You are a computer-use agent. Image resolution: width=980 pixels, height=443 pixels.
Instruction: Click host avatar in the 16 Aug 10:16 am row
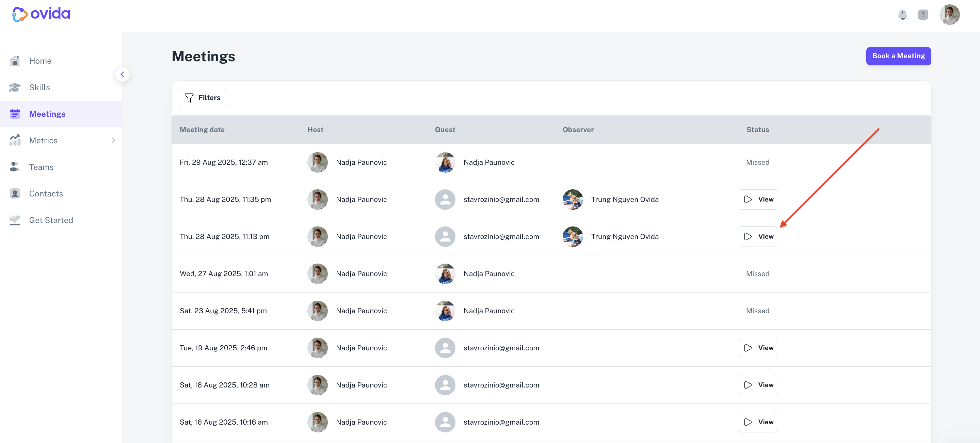(x=317, y=422)
